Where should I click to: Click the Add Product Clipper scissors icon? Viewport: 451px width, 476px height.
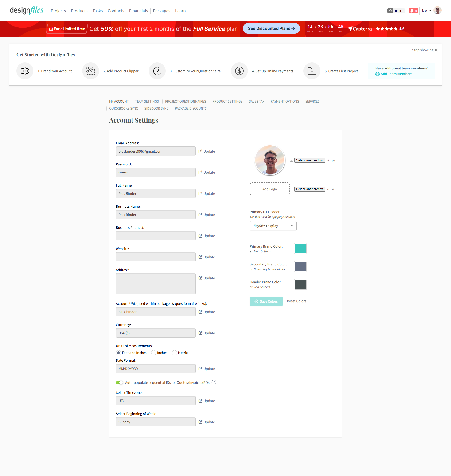91,71
